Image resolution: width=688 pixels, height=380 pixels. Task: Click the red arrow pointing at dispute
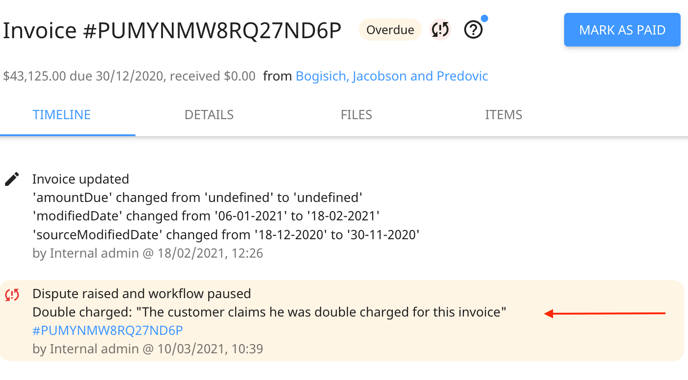pyautogui.click(x=605, y=313)
